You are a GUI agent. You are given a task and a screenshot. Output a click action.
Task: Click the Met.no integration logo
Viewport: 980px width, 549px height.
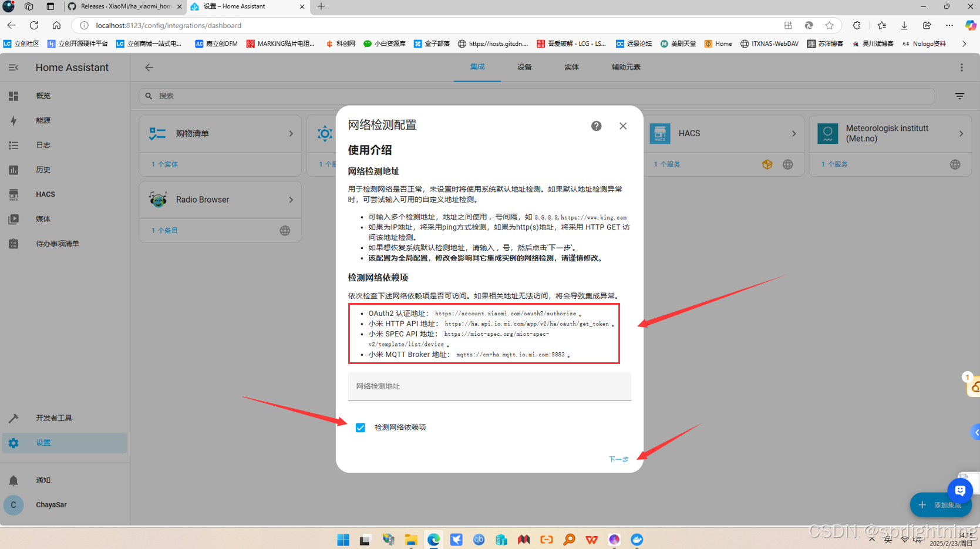click(x=828, y=134)
